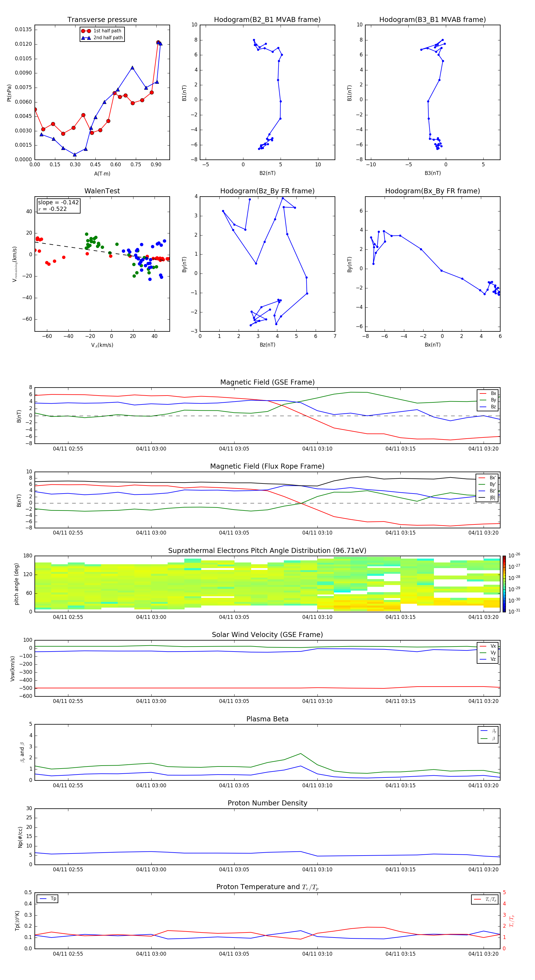This screenshot has width=535, height=980.
Task: Click 'Hodogram(B3_B1 MVAB frame)' title
Action: 432,20
